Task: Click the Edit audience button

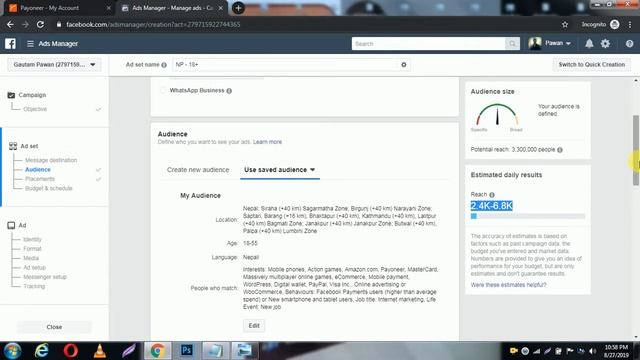Action: point(254,326)
